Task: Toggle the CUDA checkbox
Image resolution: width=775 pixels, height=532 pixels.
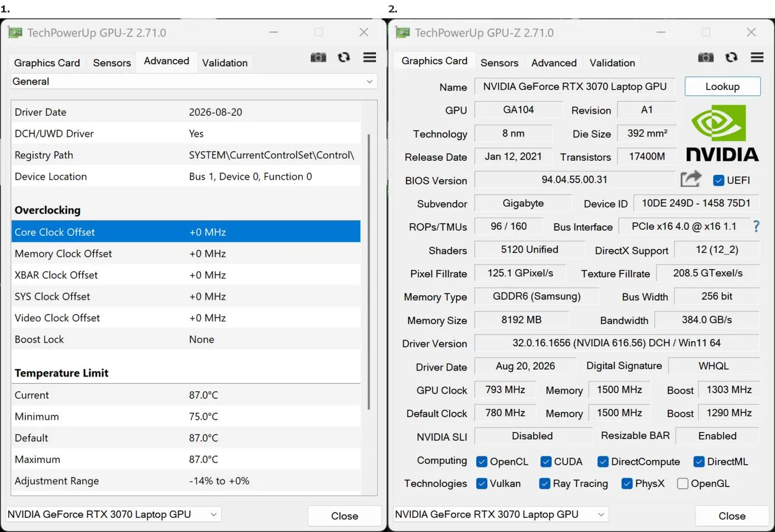Action: coord(545,462)
